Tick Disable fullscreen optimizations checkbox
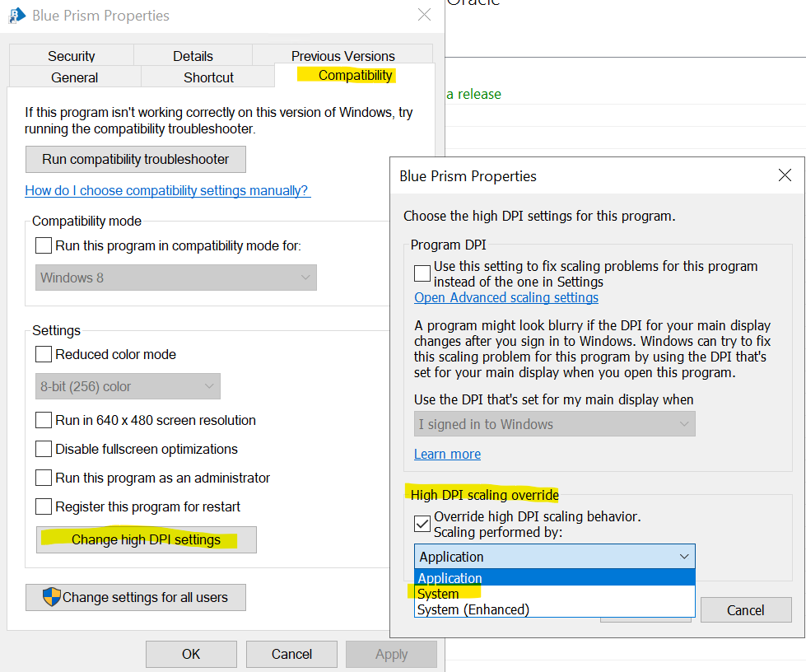 (x=44, y=450)
